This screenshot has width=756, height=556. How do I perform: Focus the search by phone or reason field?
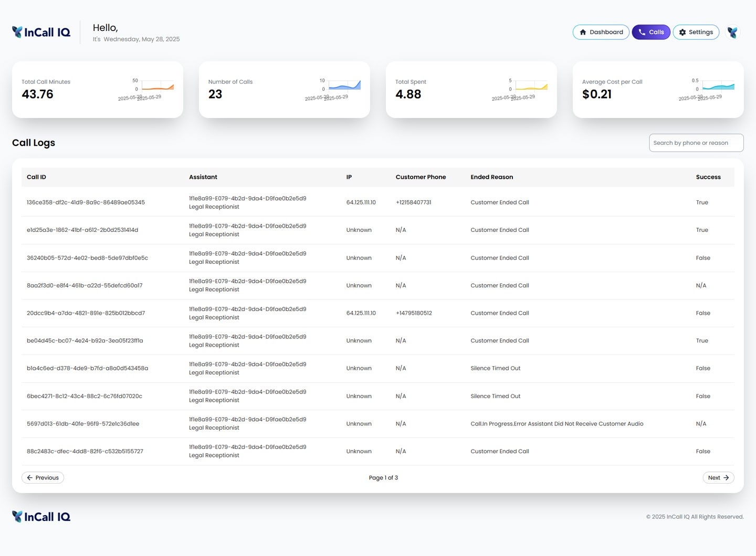[x=696, y=143]
